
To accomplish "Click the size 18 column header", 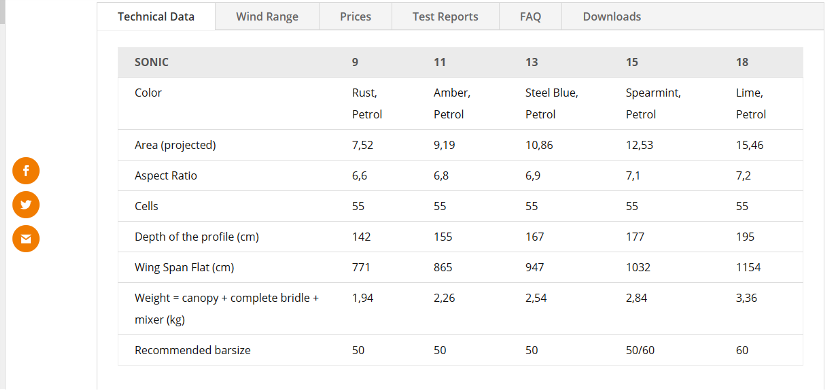I will (x=742, y=62).
